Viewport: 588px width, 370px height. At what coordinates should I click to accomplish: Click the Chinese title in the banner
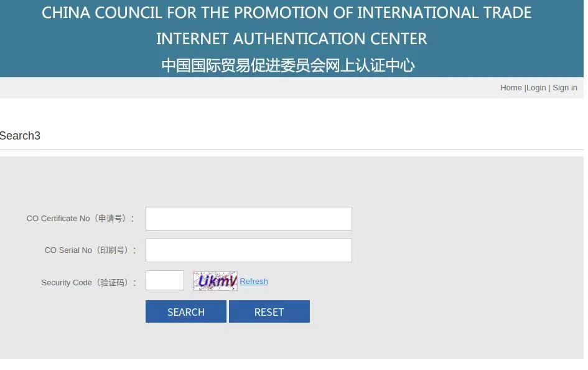pyautogui.click(x=287, y=65)
